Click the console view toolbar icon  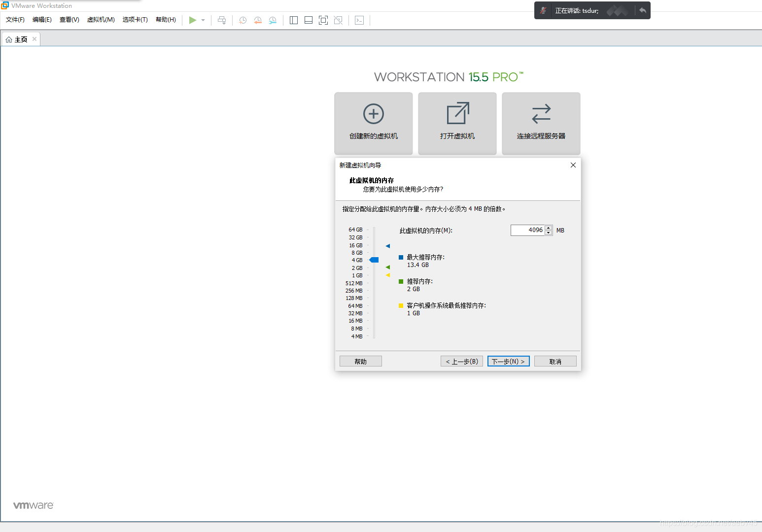[x=359, y=20]
